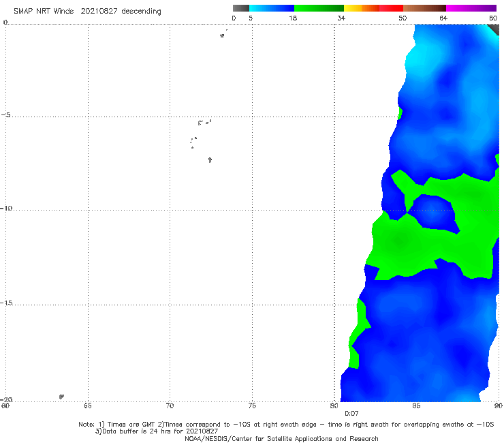Click the longitude axis label '75'
This screenshot has height=443, width=504.
252,406
